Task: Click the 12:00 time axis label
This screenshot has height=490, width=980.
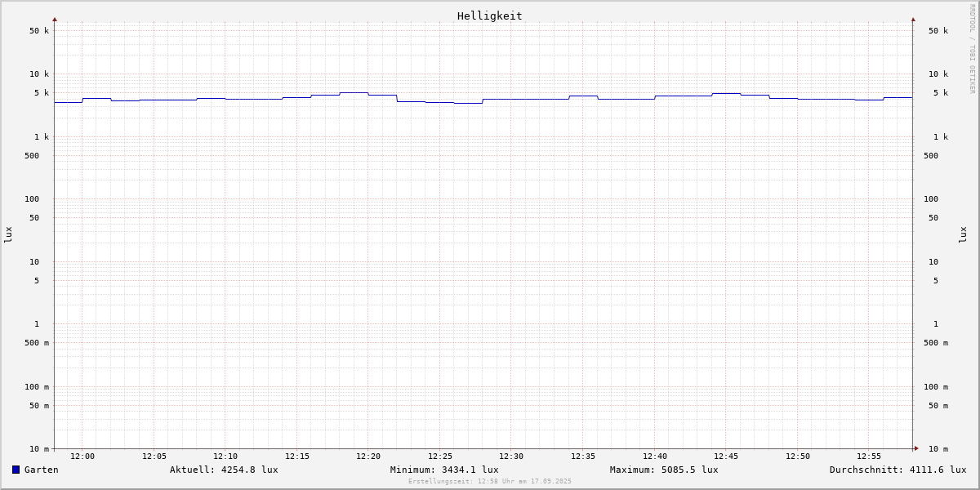Action: coord(82,457)
